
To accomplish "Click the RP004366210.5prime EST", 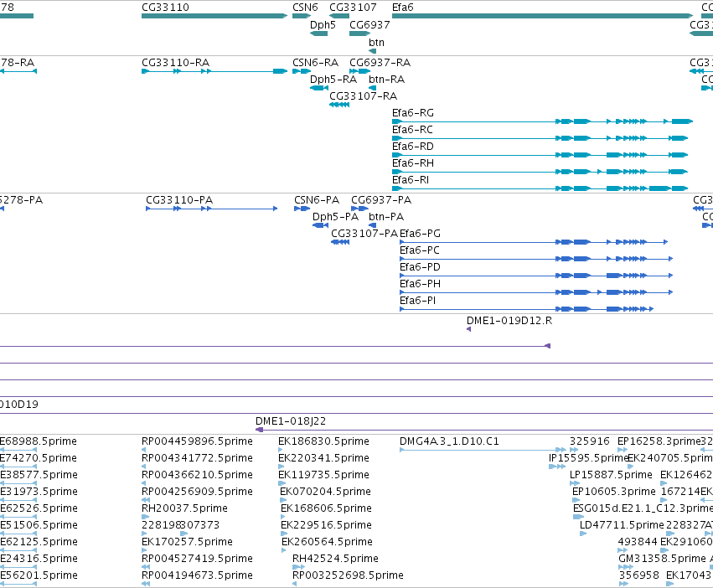I will (145, 483).
